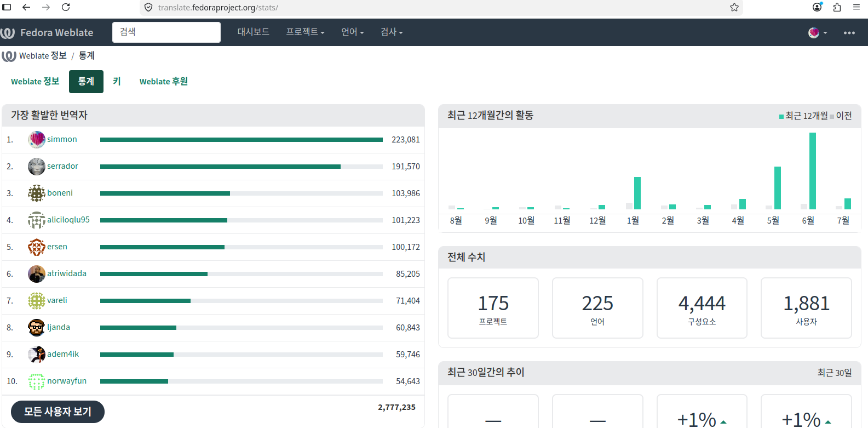This screenshot has width=868, height=428.
Task: Expand the 언어 dropdown menu
Action: pos(352,32)
